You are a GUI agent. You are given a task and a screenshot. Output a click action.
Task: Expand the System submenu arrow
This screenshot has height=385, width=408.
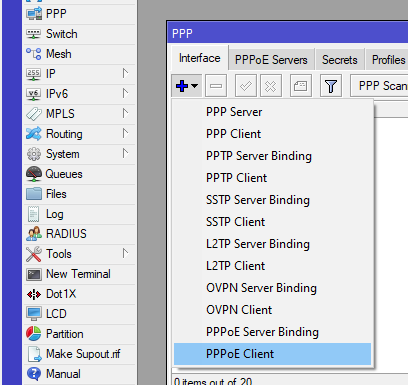pos(125,153)
